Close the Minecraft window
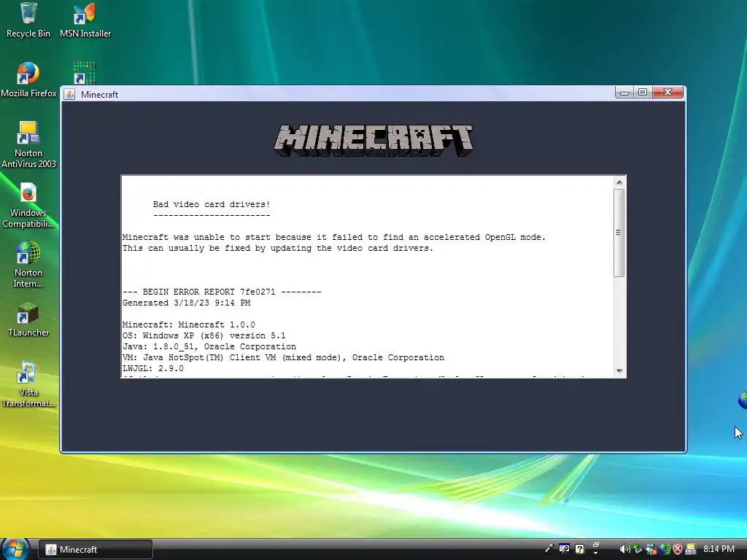The width and height of the screenshot is (747, 560). click(667, 93)
